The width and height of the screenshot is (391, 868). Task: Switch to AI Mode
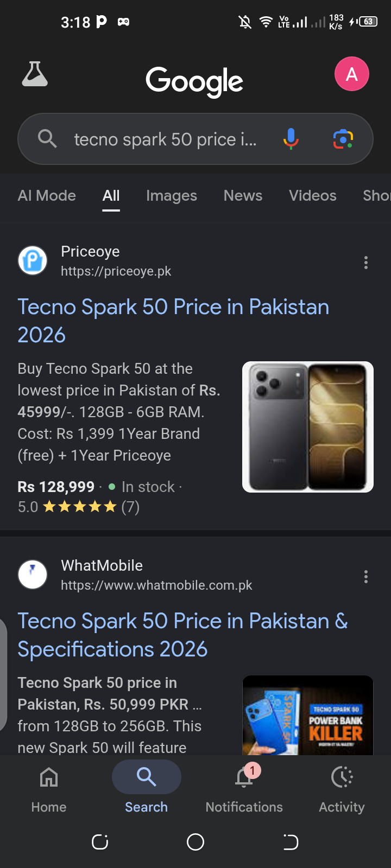[47, 195]
